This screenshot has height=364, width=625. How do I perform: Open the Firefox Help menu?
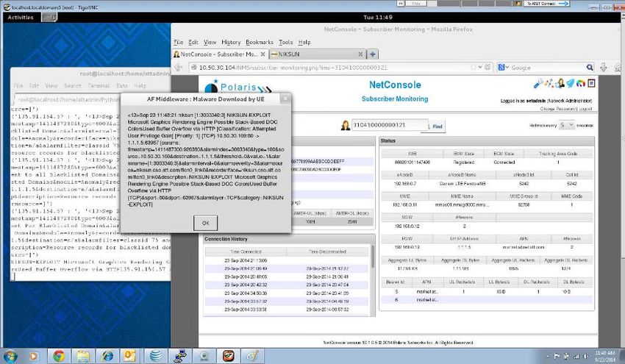point(304,42)
